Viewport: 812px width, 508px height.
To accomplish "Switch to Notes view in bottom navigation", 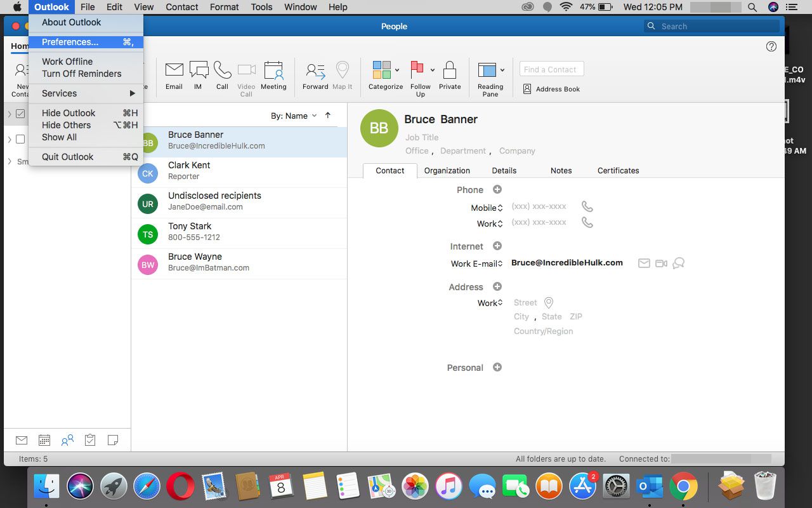I will [113, 440].
